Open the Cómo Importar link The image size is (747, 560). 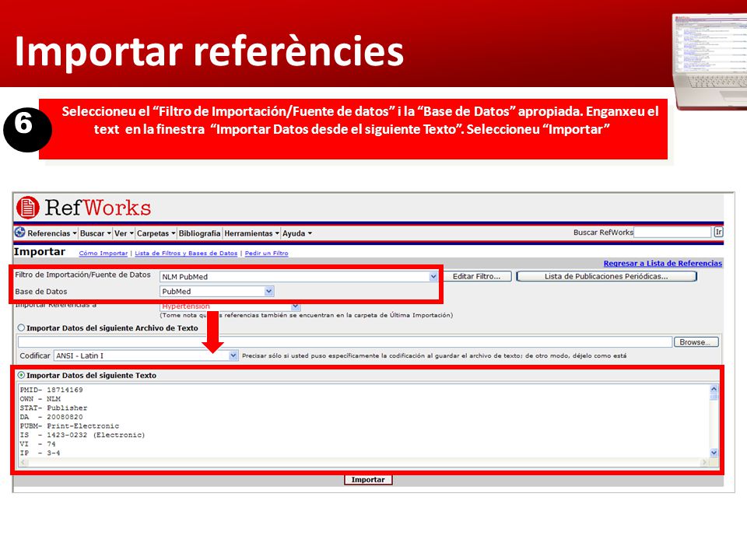point(103,254)
